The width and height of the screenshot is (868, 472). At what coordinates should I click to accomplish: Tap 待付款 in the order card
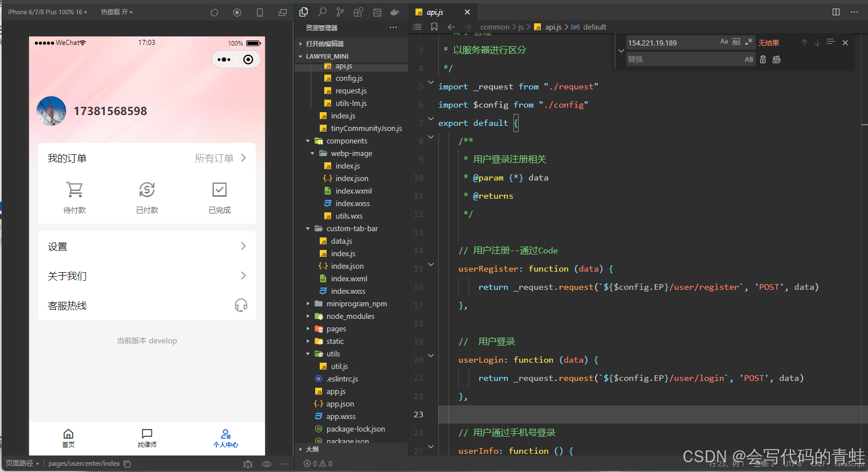[x=75, y=198]
